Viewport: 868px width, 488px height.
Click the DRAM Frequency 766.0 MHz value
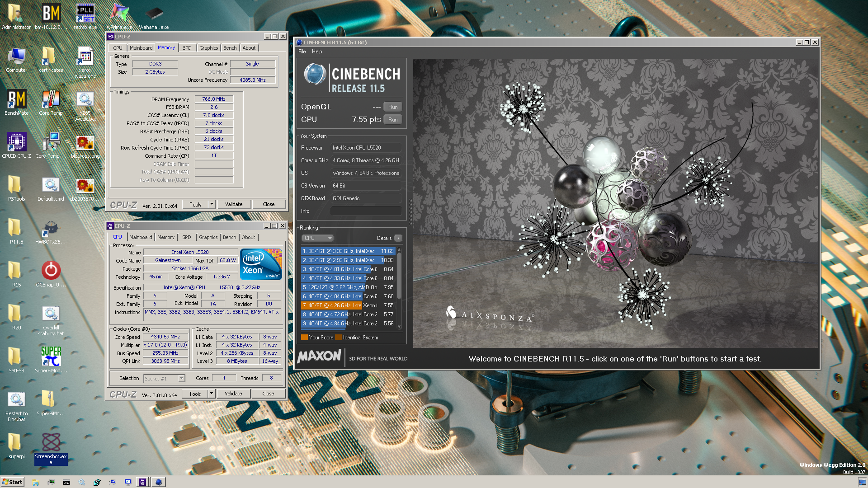pos(214,99)
